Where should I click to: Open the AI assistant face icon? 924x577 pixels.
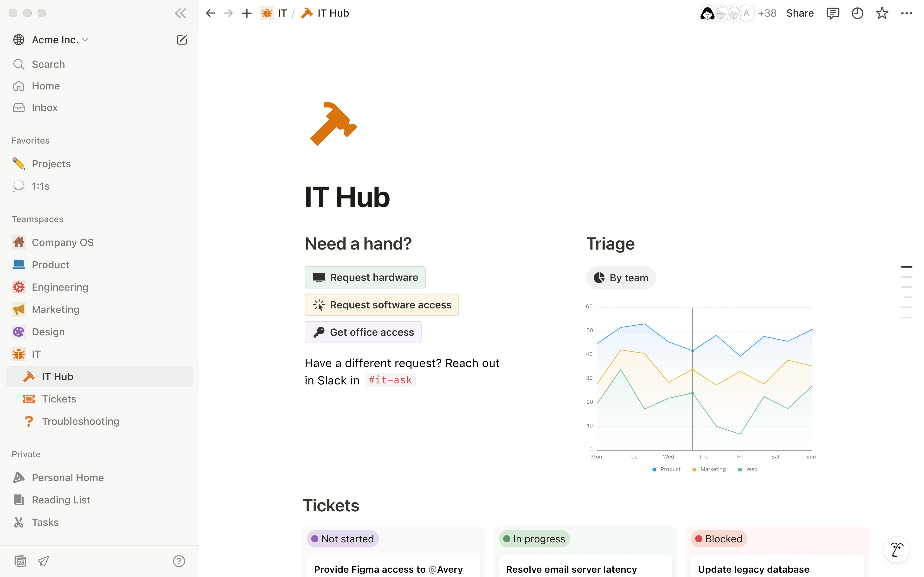896,550
